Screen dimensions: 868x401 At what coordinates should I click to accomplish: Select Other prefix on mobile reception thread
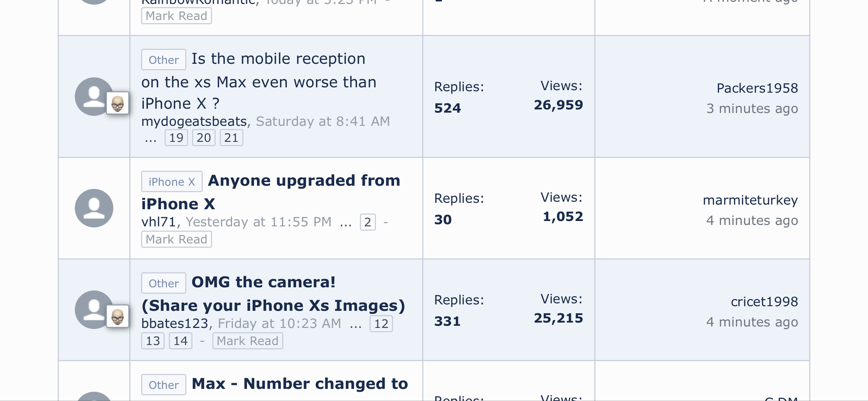pos(164,60)
